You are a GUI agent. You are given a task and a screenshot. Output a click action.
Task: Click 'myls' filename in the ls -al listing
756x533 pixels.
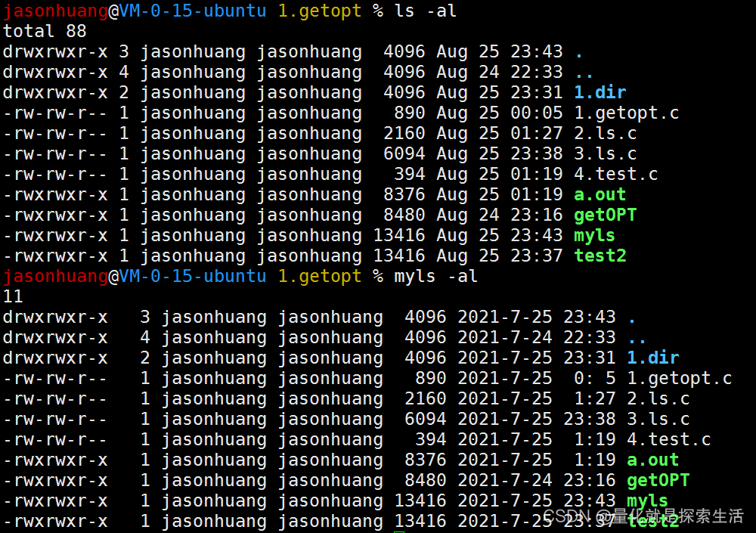[594, 236]
